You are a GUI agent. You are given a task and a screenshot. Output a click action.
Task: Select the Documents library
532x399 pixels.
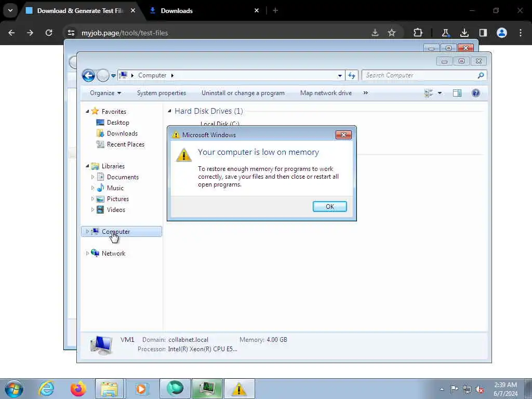(x=123, y=177)
